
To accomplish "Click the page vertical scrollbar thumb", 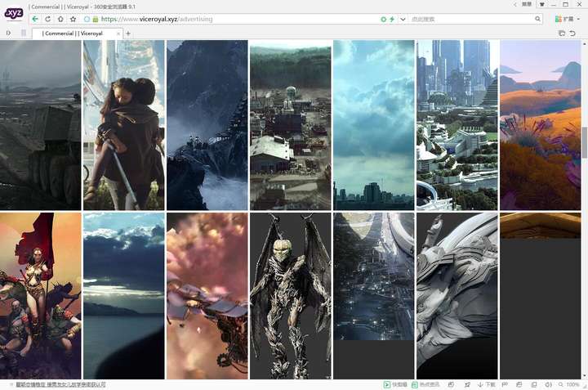I will pos(584,142).
